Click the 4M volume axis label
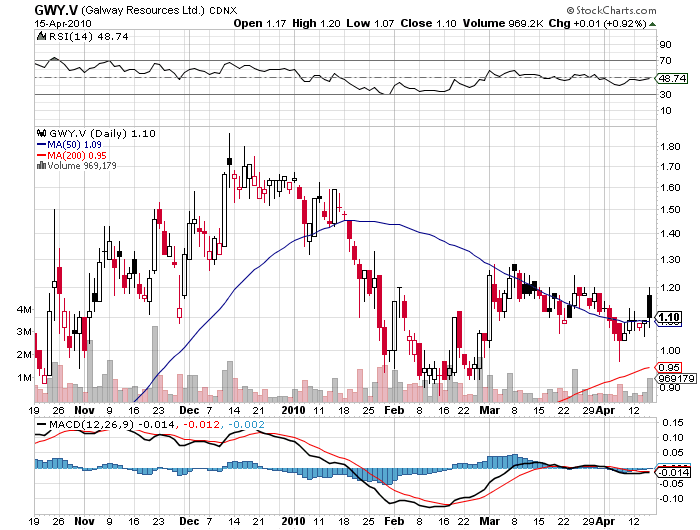 pyautogui.click(x=24, y=309)
